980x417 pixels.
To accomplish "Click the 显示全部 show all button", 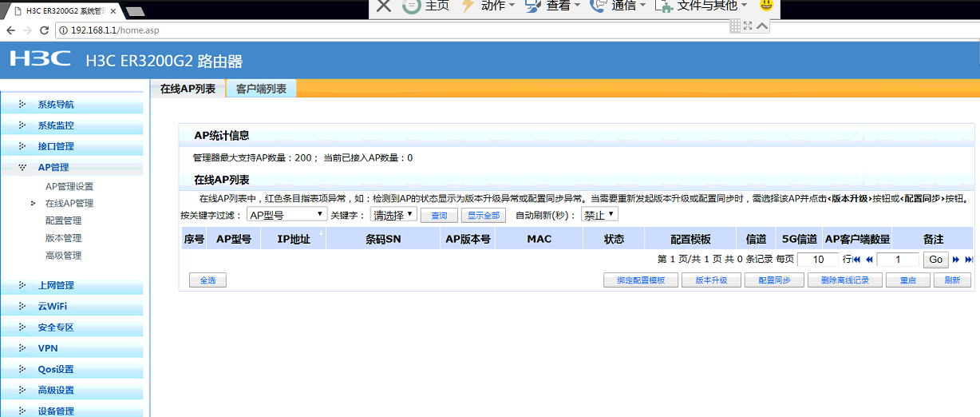I will point(484,216).
